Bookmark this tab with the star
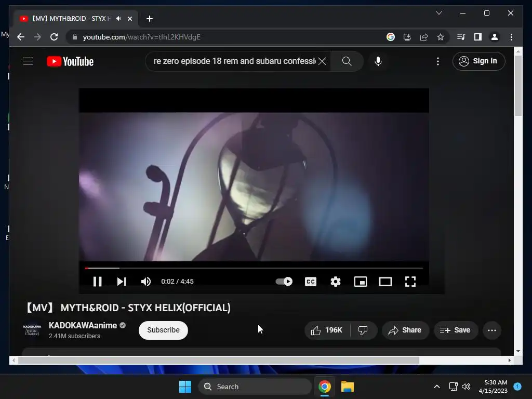 click(x=441, y=37)
